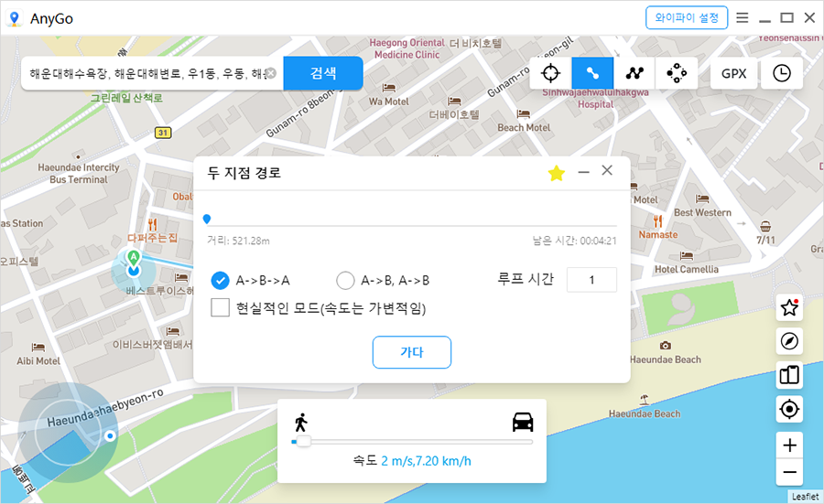Click the 와이파이 설정 button
The height and width of the screenshot is (504, 824).
(x=687, y=17)
